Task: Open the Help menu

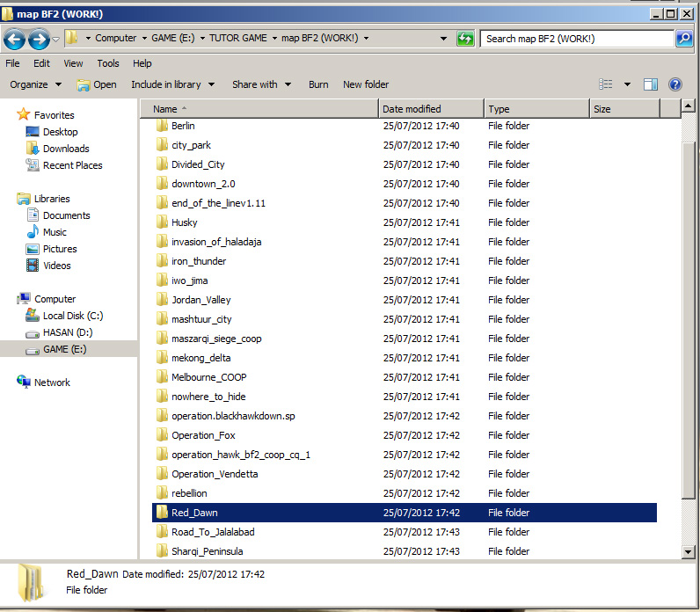Action: [x=142, y=63]
